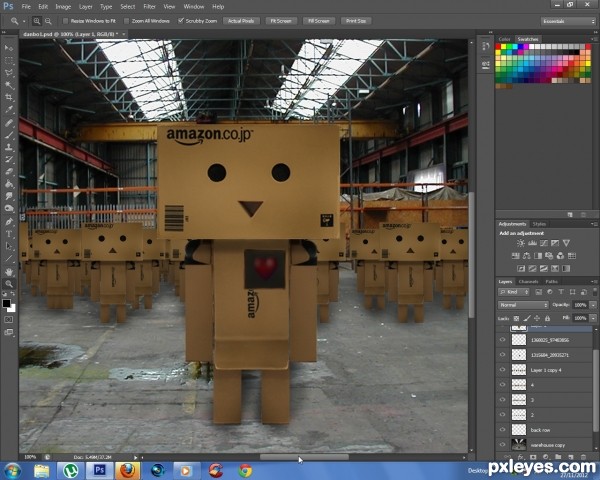Toggle visibility of layer '4'
Viewport: 600px width, 480px height.
502,385
